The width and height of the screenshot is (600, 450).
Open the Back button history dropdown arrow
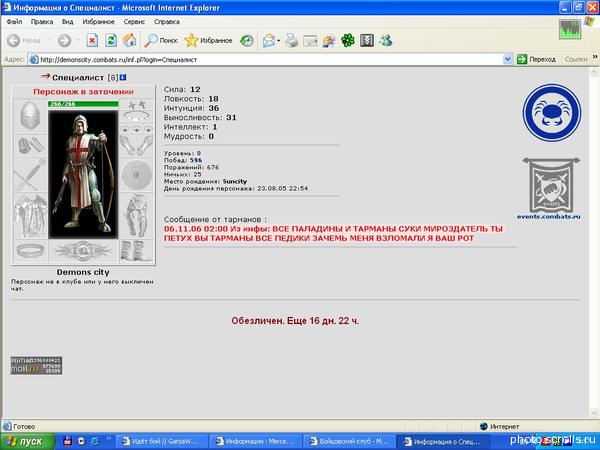(48, 40)
